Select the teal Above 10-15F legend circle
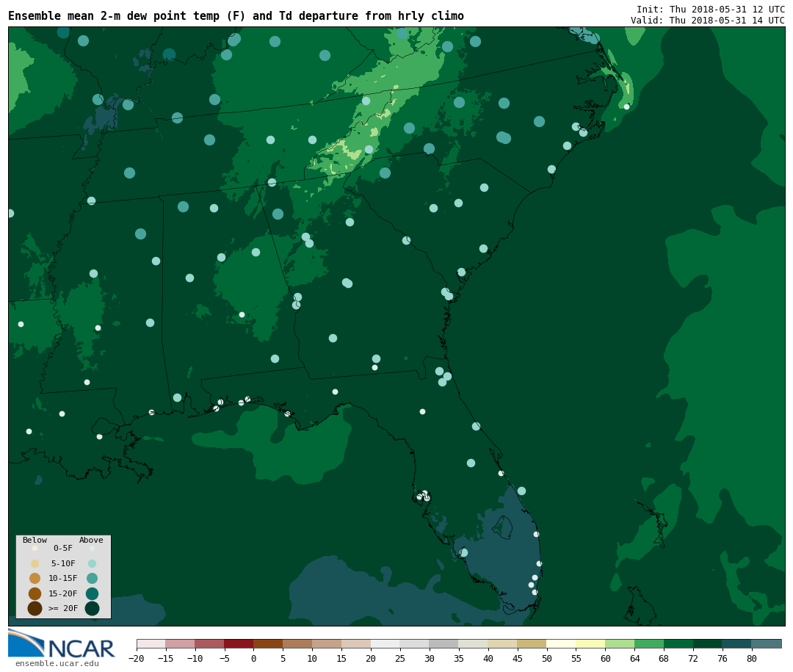The image size is (793, 672). click(x=92, y=579)
